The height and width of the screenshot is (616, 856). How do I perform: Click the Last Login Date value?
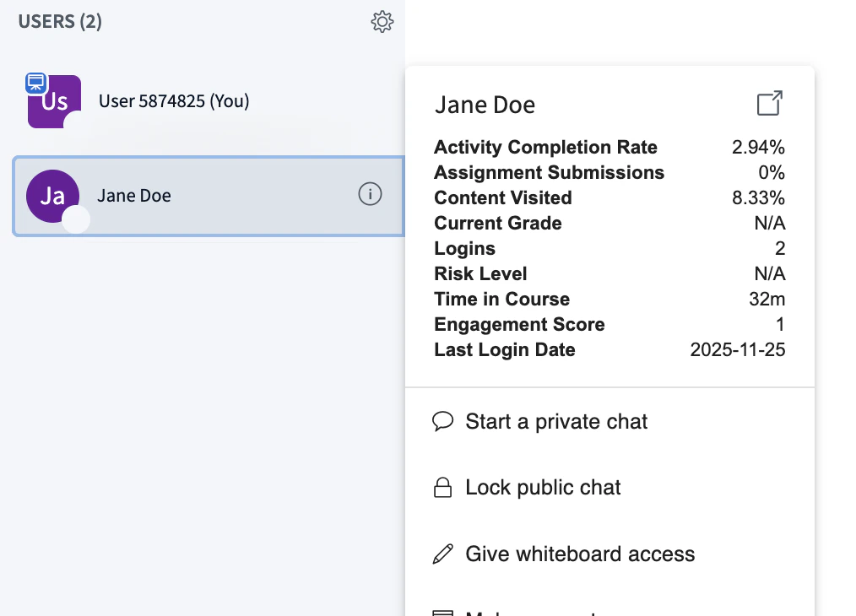(x=738, y=349)
